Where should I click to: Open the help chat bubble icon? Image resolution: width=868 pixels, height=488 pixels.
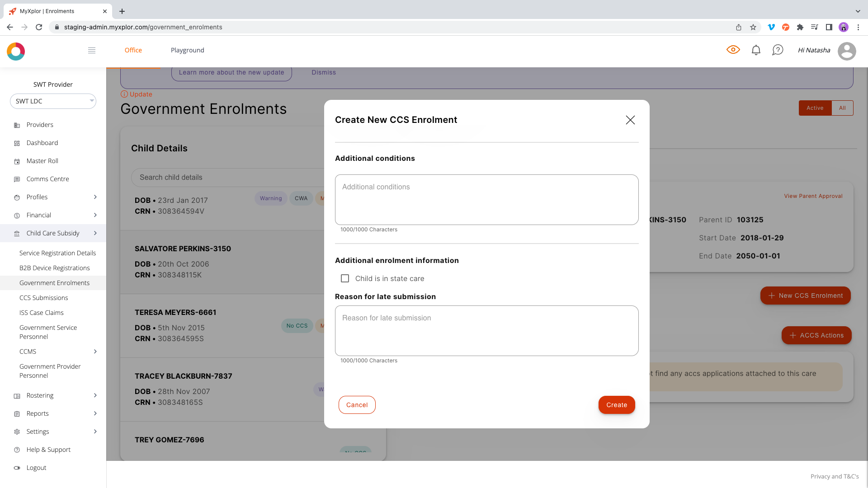click(x=778, y=50)
